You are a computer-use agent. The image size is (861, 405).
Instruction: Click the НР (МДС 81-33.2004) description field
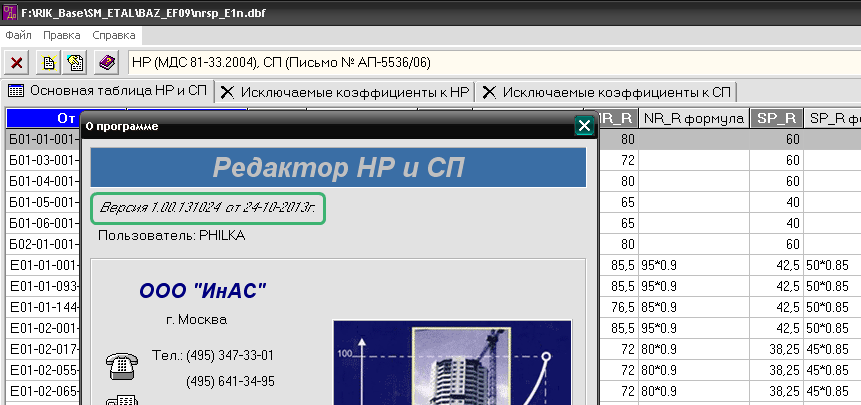tap(494, 63)
